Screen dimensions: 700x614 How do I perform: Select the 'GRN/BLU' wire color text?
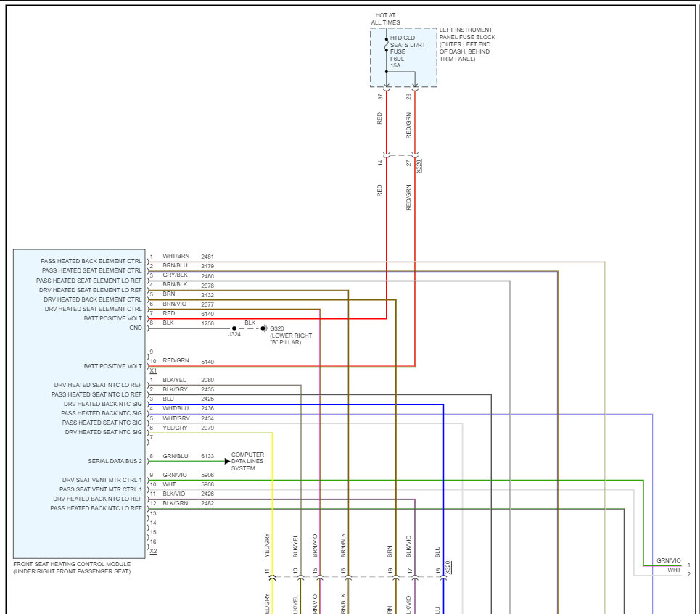click(176, 456)
